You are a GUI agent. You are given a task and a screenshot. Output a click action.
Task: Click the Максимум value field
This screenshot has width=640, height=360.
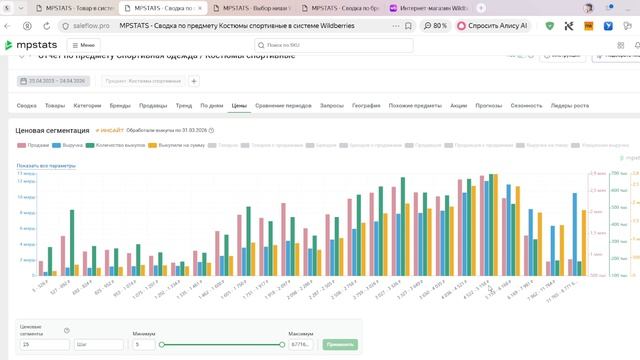pyautogui.click(x=301, y=344)
